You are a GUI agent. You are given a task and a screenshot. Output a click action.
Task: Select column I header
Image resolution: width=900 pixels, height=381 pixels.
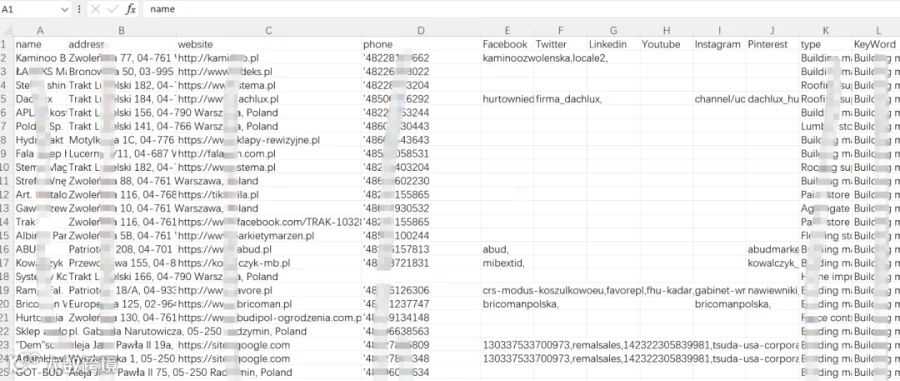click(719, 30)
